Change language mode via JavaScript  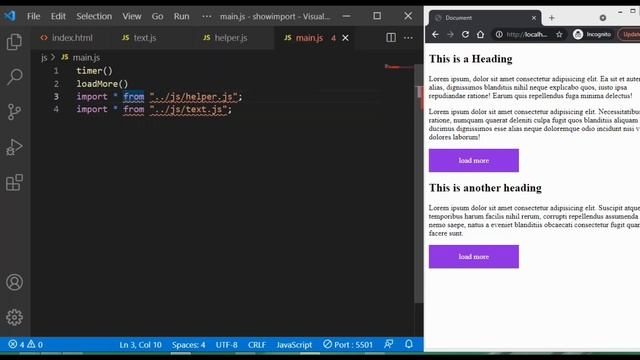coord(294,344)
